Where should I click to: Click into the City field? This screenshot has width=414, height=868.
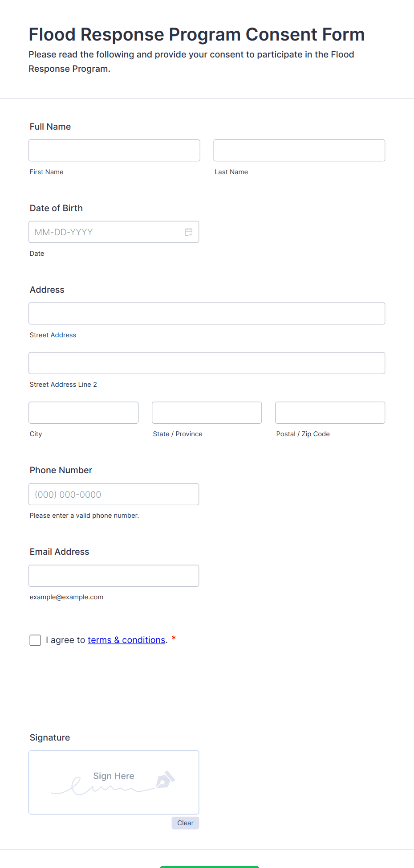(84, 413)
